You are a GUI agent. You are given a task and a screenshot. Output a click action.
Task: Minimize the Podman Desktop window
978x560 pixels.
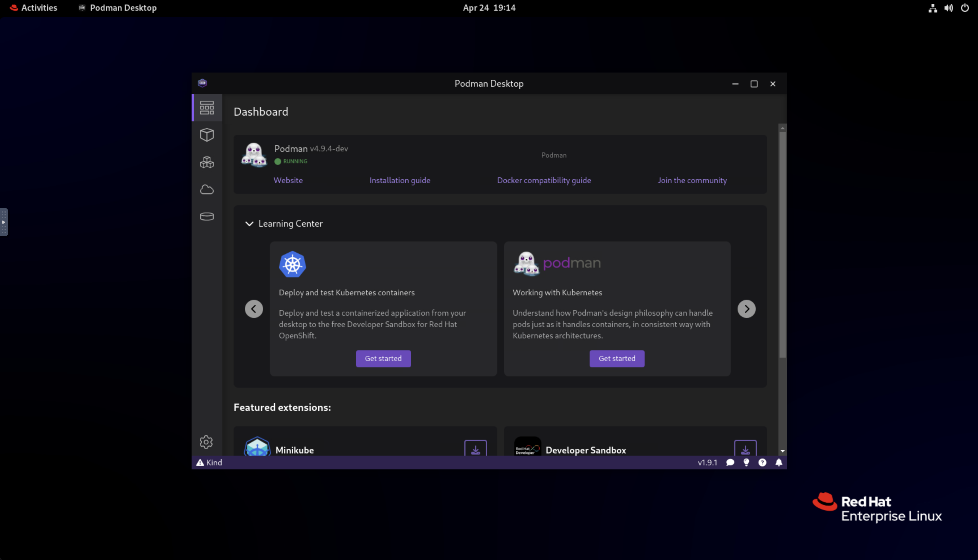[x=735, y=84]
